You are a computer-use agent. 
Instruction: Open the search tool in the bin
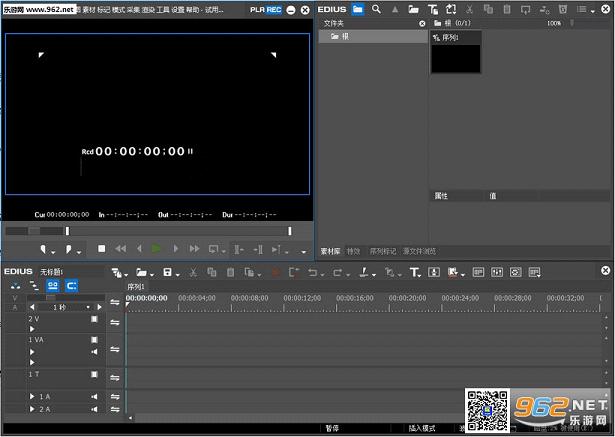point(376,9)
